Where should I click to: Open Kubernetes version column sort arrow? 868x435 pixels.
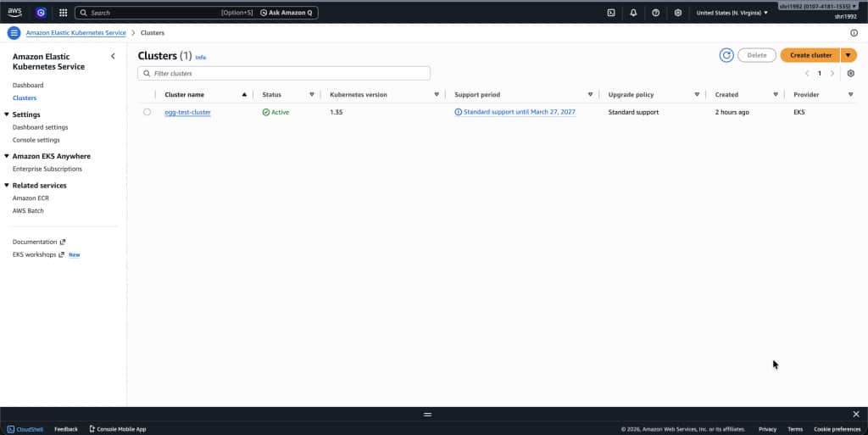[437, 95]
